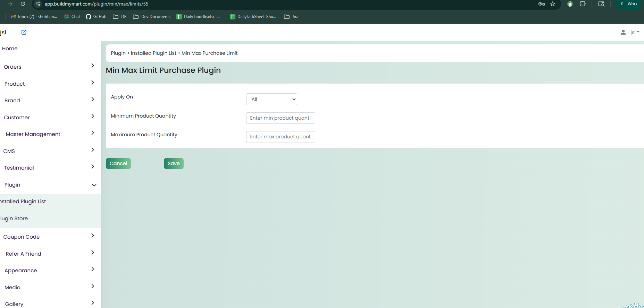The height and width of the screenshot is (308, 644).
Task: Open the green extension icon in the toolbar
Action: point(570,4)
